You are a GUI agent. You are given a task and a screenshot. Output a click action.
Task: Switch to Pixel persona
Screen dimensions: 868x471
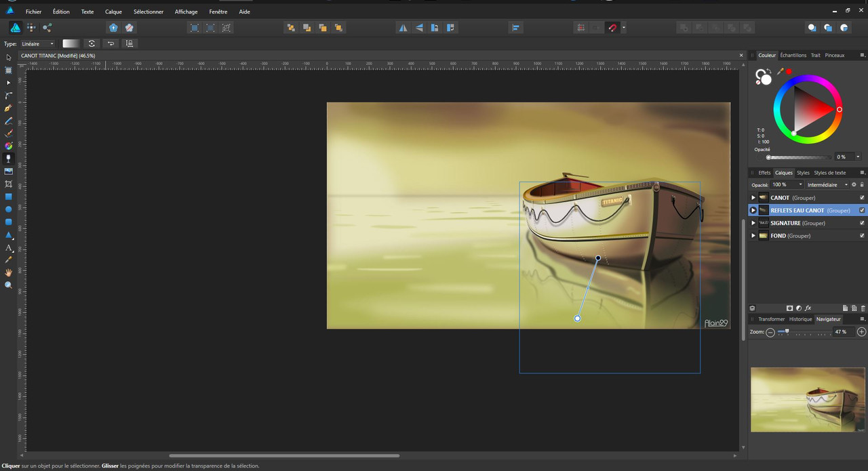pos(31,28)
